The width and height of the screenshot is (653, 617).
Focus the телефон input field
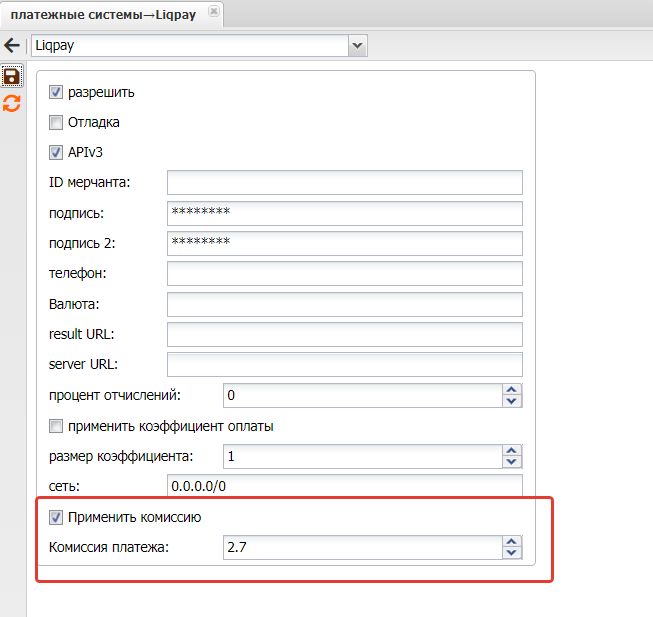click(344, 273)
